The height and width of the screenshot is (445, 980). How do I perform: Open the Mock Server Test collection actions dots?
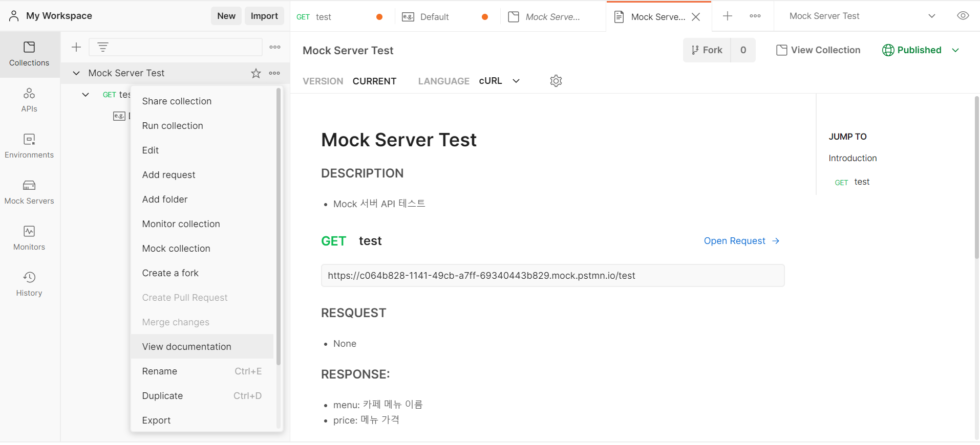coord(274,73)
